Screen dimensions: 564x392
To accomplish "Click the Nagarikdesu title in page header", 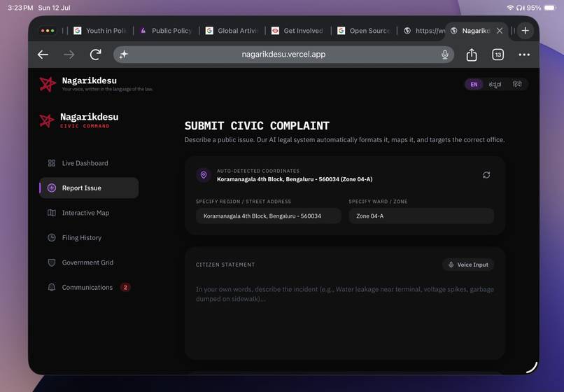I will pyautogui.click(x=89, y=80).
